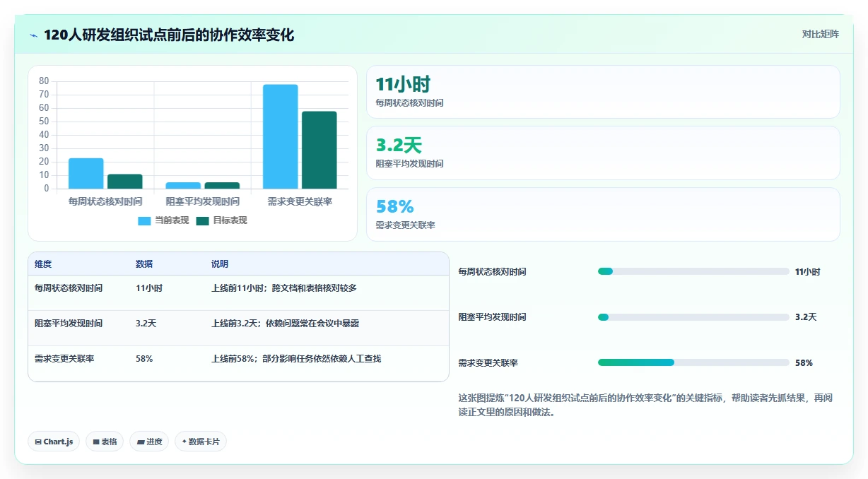
Task: Click the 58% value beside progress bar
Action: coord(804,362)
